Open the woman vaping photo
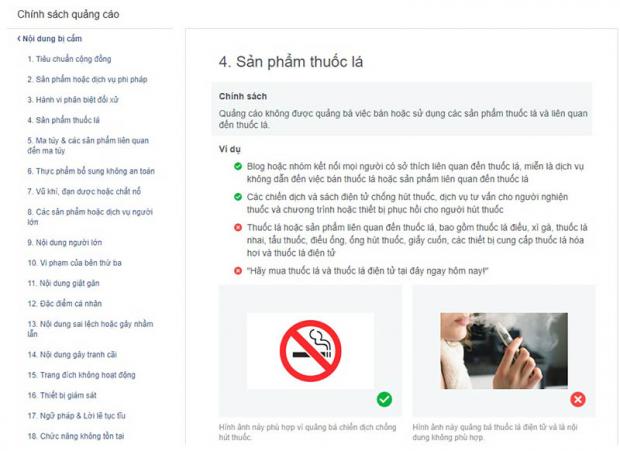The height and width of the screenshot is (451, 620). tap(504, 351)
